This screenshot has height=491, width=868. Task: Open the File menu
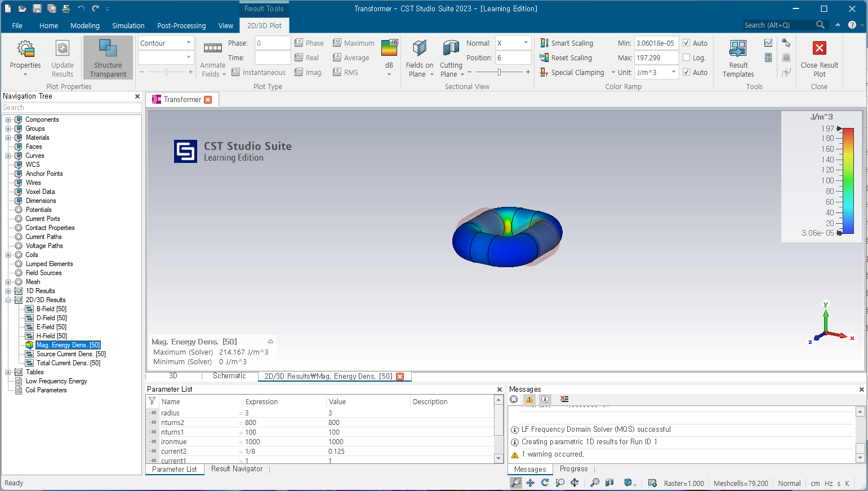(17, 25)
